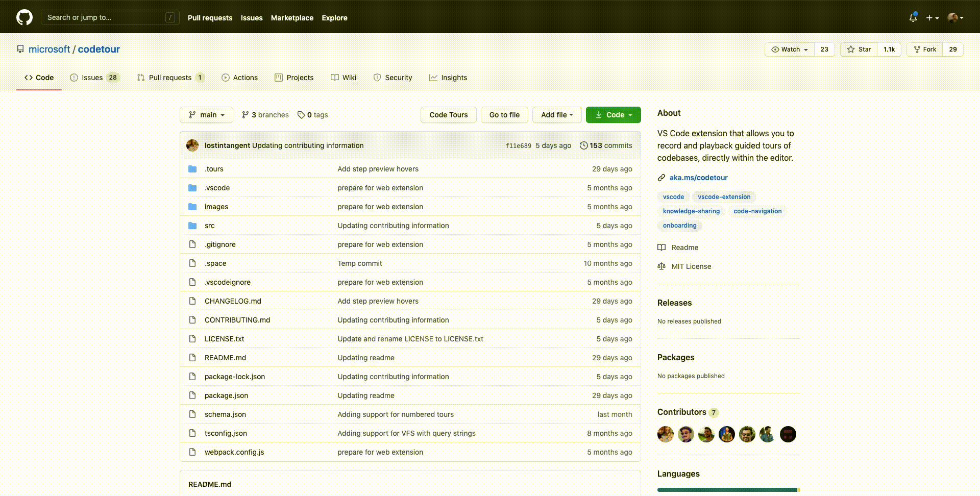Open the package.json file
Viewport: 980px width, 496px height.
(226, 395)
